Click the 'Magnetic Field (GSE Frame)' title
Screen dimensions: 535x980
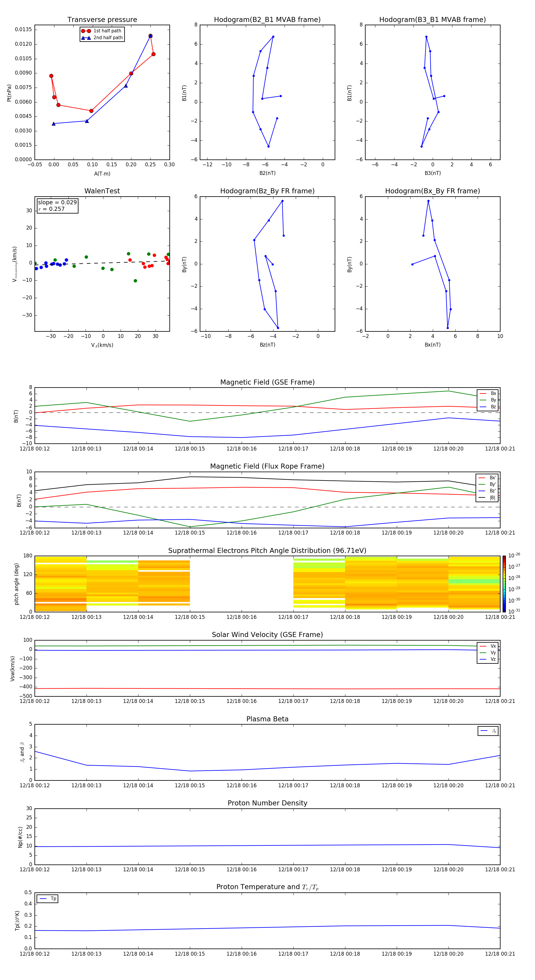[267, 382]
